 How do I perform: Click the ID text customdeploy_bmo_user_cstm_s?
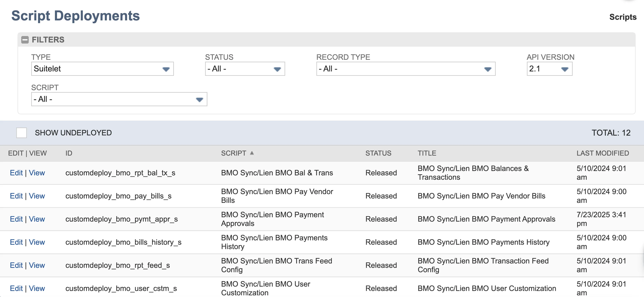click(x=121, y=288)
